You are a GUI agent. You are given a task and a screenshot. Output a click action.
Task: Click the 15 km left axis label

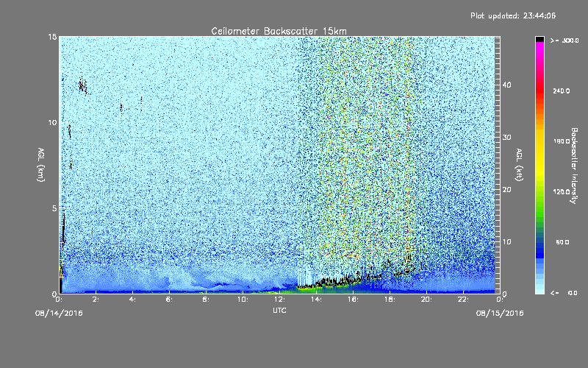click(52, 37)
